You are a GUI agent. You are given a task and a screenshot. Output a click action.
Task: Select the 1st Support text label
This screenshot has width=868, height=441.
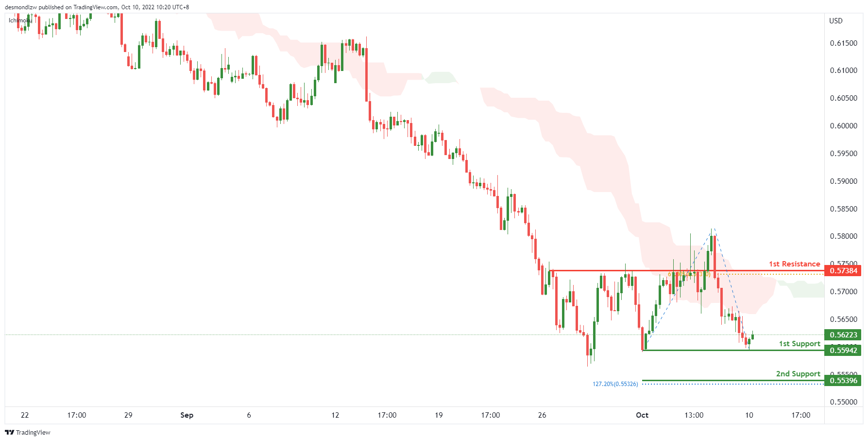pos(799,344)
